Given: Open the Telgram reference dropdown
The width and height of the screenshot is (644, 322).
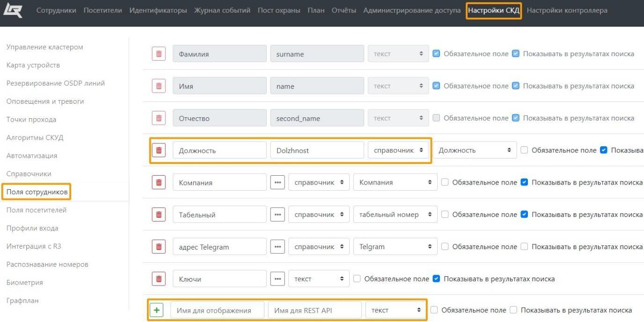Looking at the screenshot, I should (395, 247).
